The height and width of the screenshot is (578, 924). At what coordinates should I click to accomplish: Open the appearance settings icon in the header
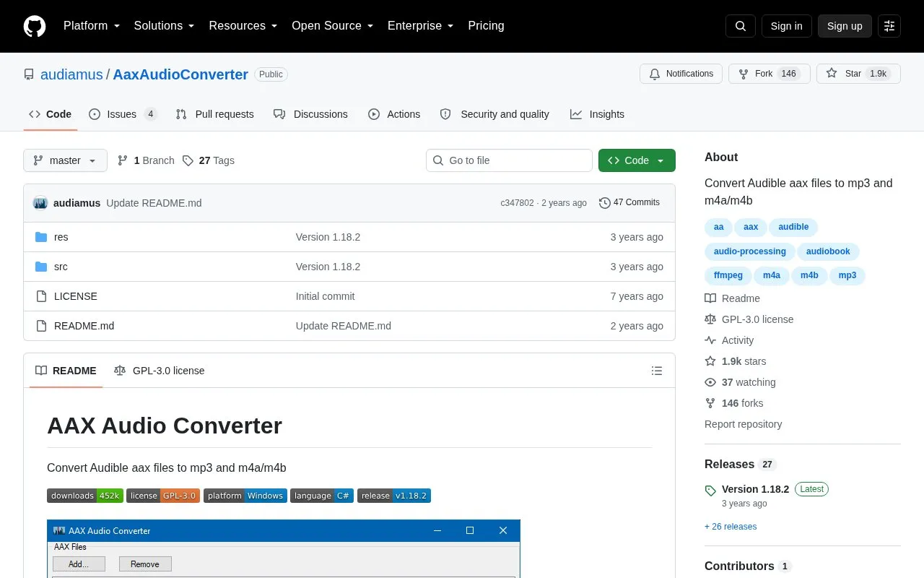(x=889, y=26)
